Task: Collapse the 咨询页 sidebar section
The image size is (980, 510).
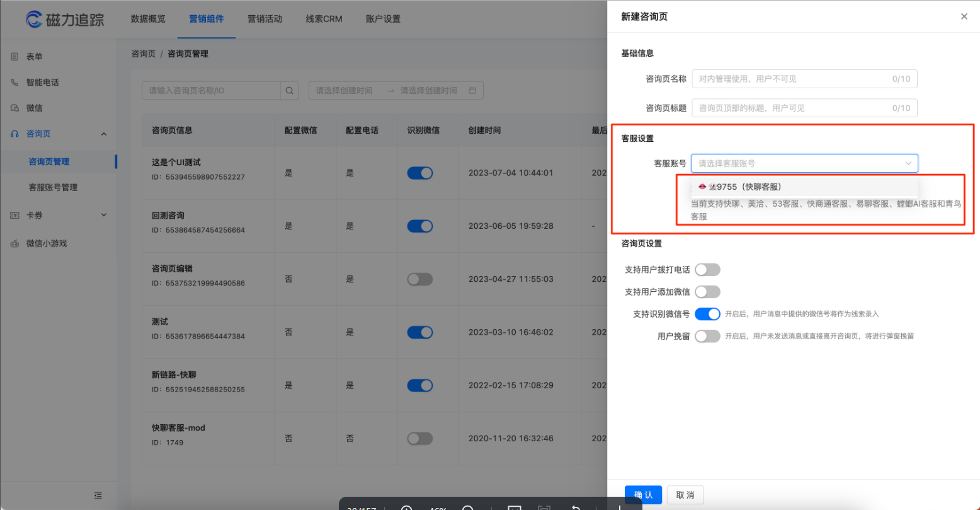Action: (x=103, y=133)
